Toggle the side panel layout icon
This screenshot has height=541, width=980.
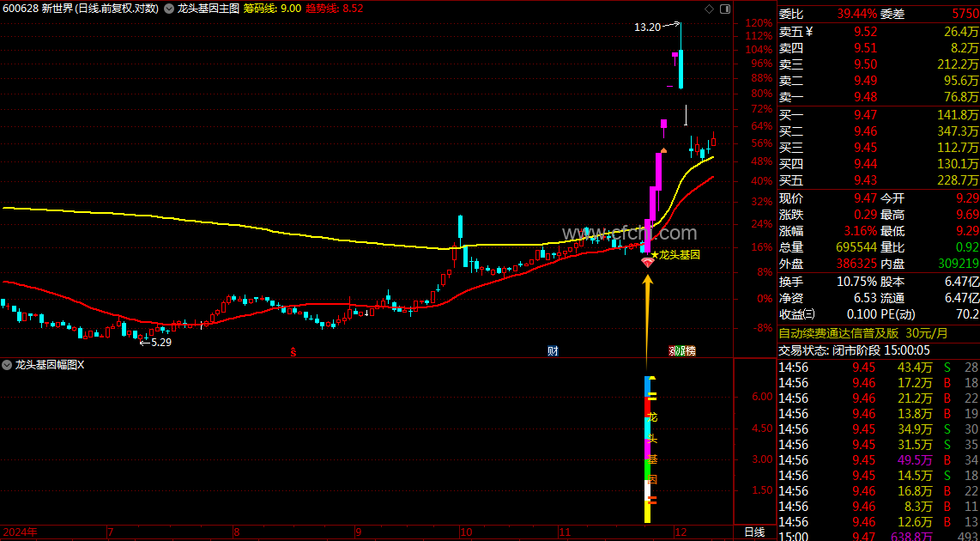click(x=724, y=9)
